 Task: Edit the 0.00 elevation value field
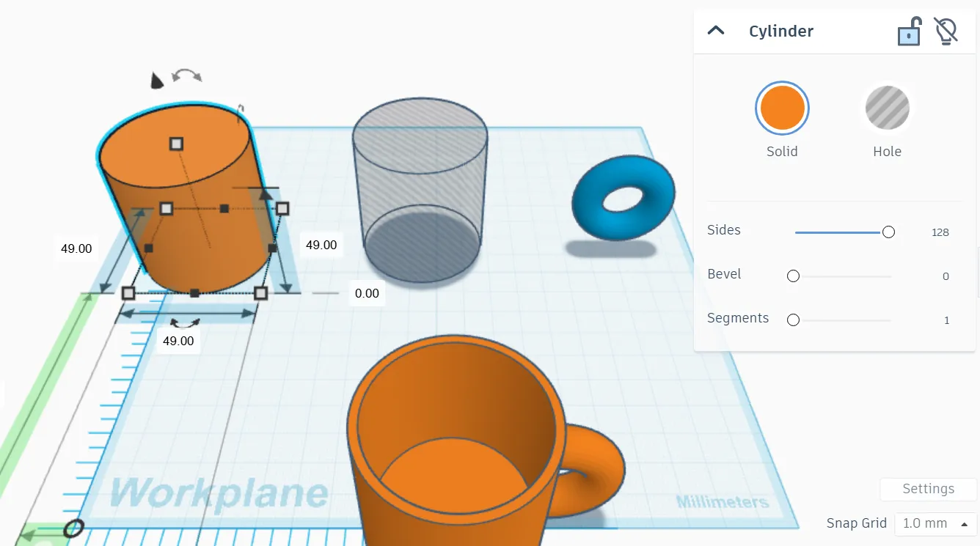tap(367, 293)
